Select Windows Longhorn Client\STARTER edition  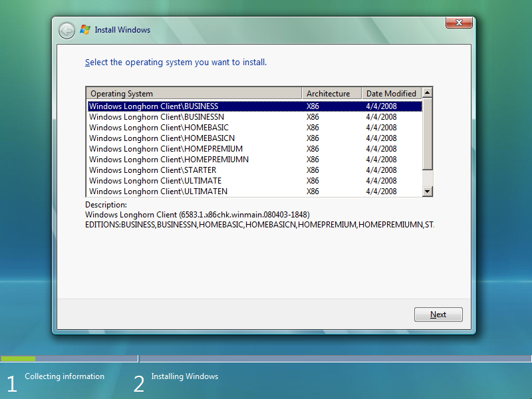coord(255,170)
